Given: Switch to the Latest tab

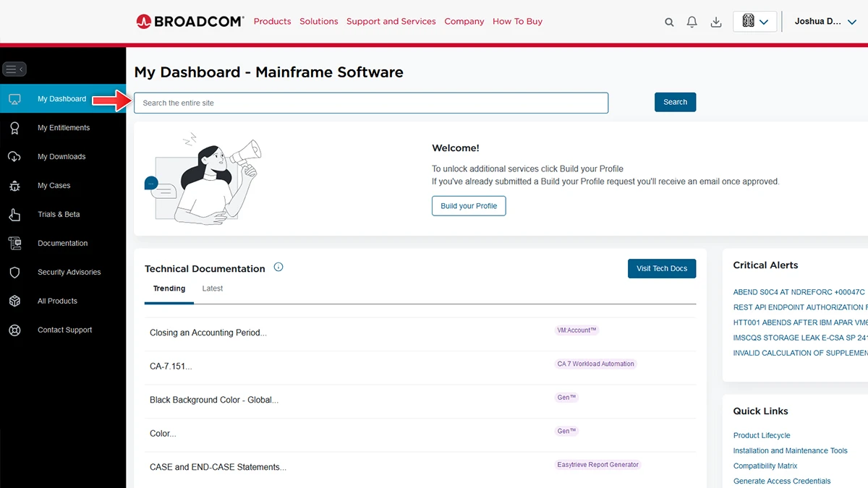Looking at the screenshot, I should pyautogui.click(x=213, y=288).
